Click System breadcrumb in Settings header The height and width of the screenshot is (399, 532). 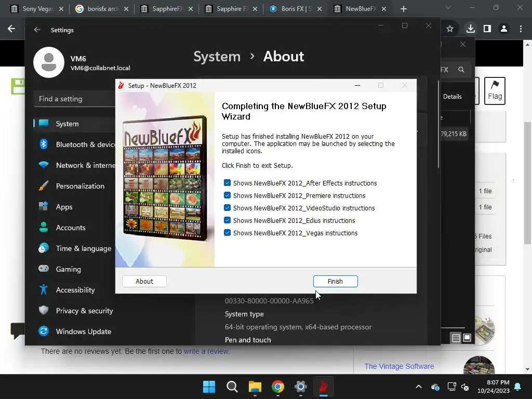tap(217, 56)
